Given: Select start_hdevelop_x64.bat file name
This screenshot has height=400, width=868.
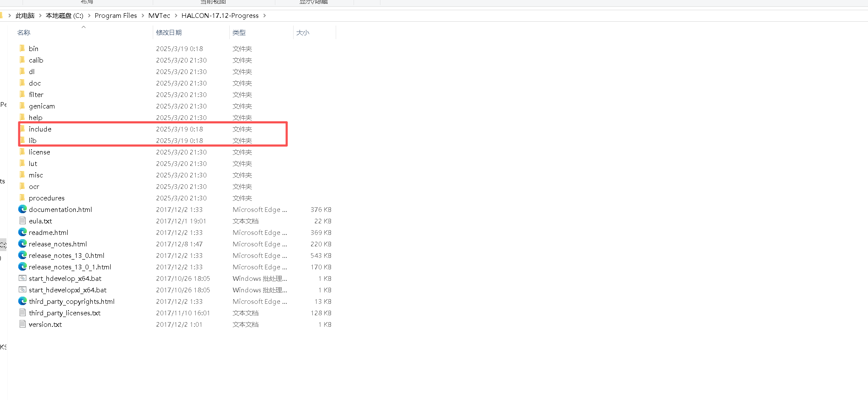Looking at the screenshot, I should 65,278.
